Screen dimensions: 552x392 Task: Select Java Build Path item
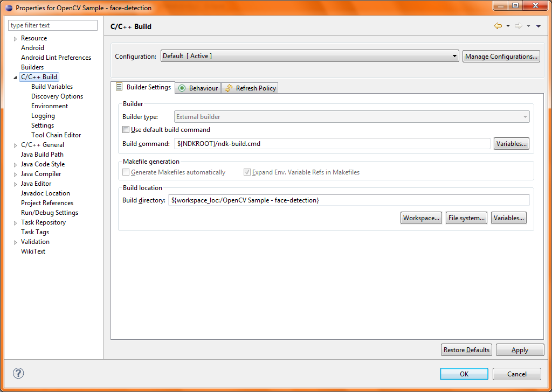click(42, 155)
